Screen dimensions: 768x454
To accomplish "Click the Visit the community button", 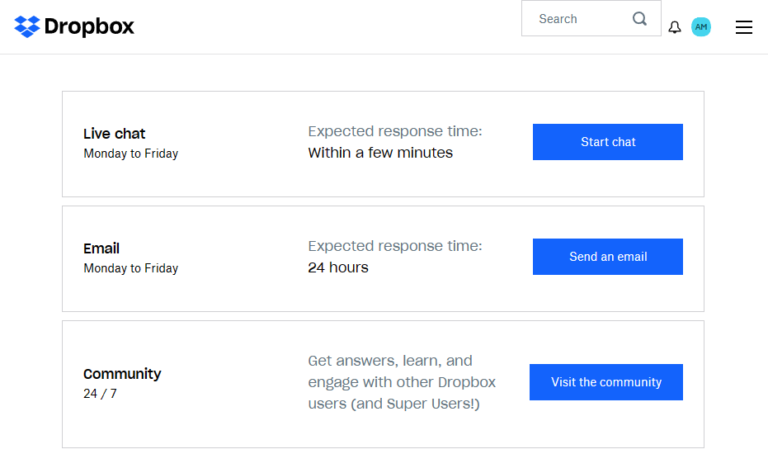I will tap(606, 382).
